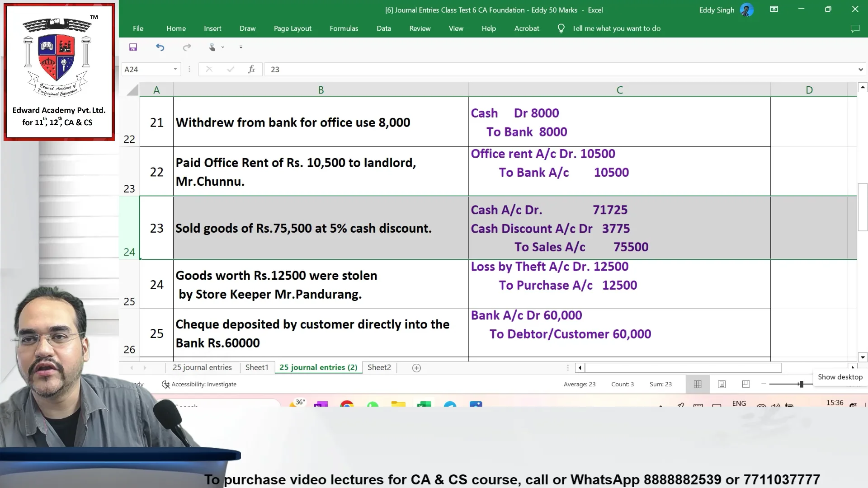Add a new sheet with the plus button
The width and height of the screenshot is (868, 488).
416,368
